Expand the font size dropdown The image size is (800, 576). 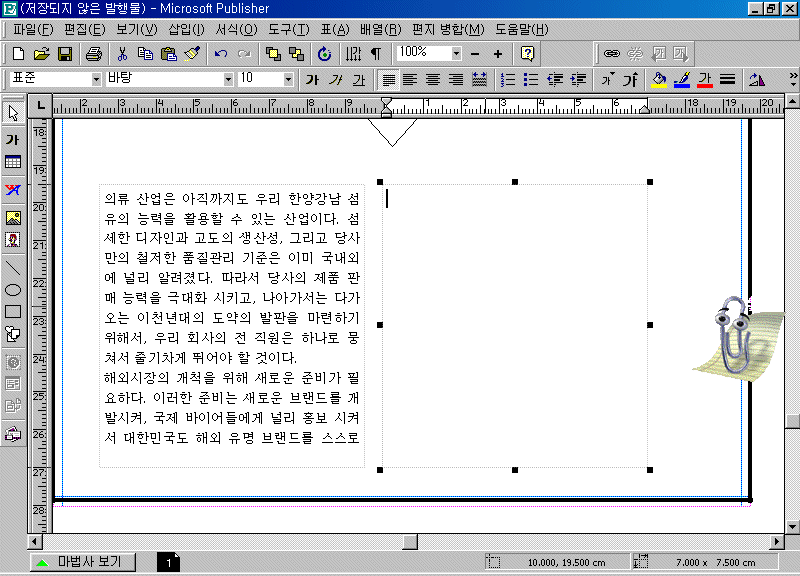(289, 79)
